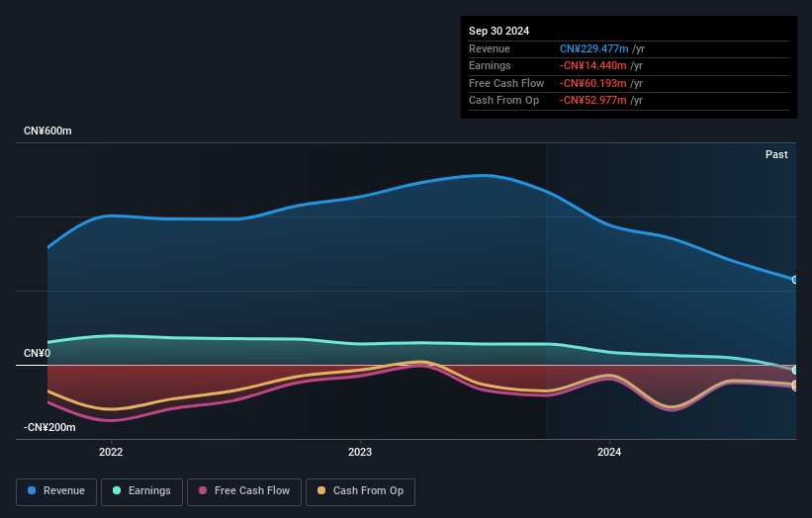
Task: Click the CN¥229.477m revenue value
Action: coord(594,48)
